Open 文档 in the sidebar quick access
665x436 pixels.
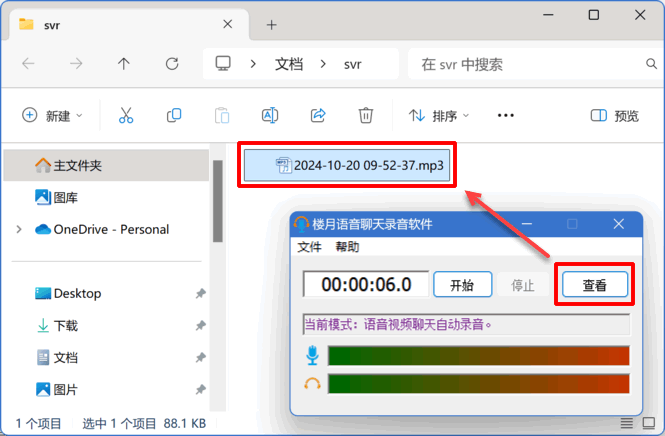(x=106, y=358)
